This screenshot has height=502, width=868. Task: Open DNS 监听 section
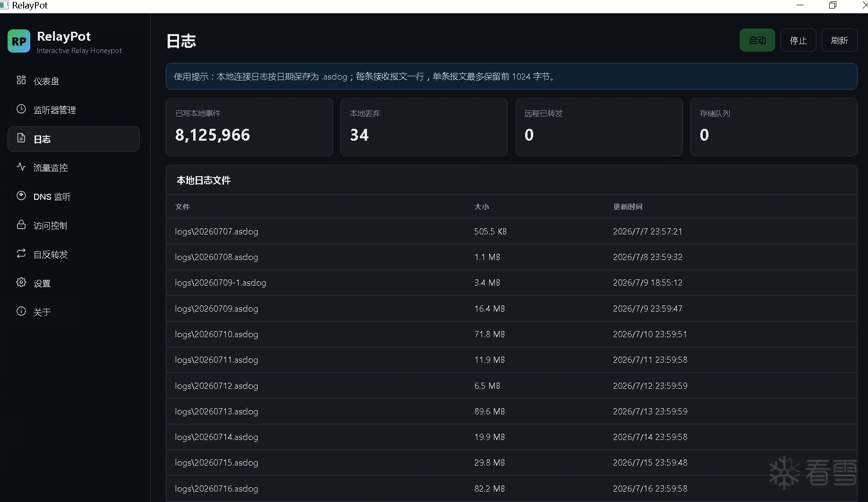73,197
